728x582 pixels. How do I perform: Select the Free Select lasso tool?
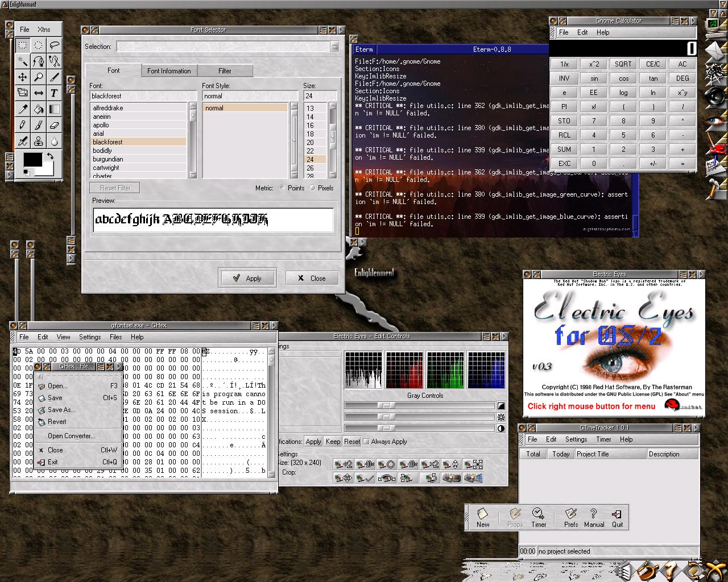click(x=54, y=45)
